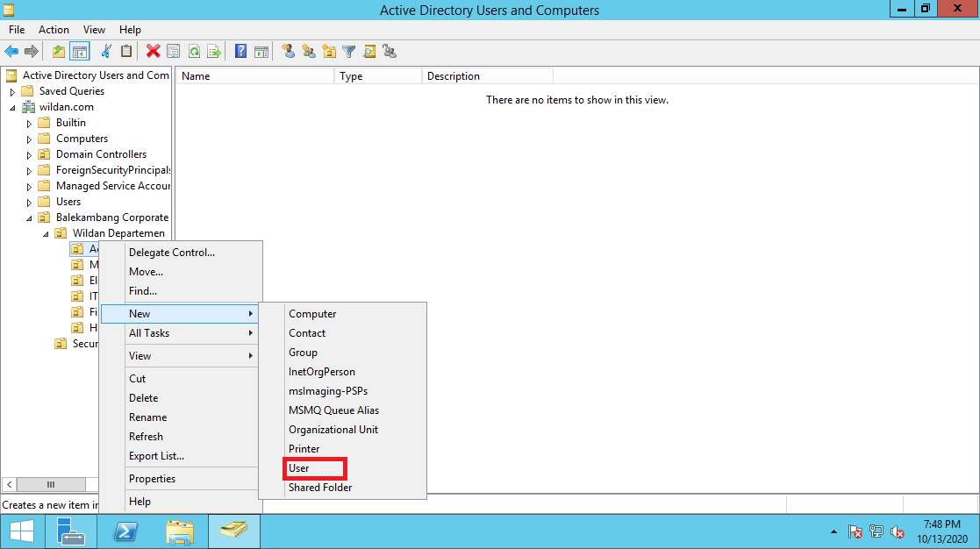Select the Create New Group toolbar icon
980x549 pixels.
310,51
